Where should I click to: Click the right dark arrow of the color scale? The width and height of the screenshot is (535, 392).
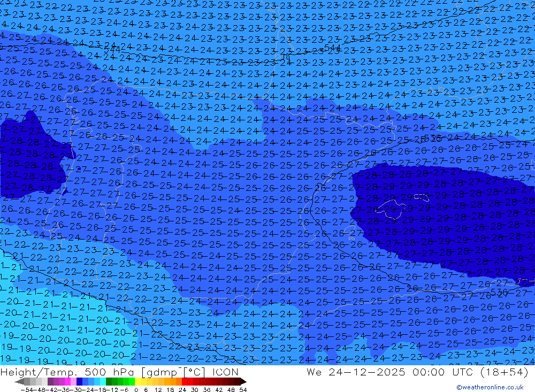[x=243, y=381]
